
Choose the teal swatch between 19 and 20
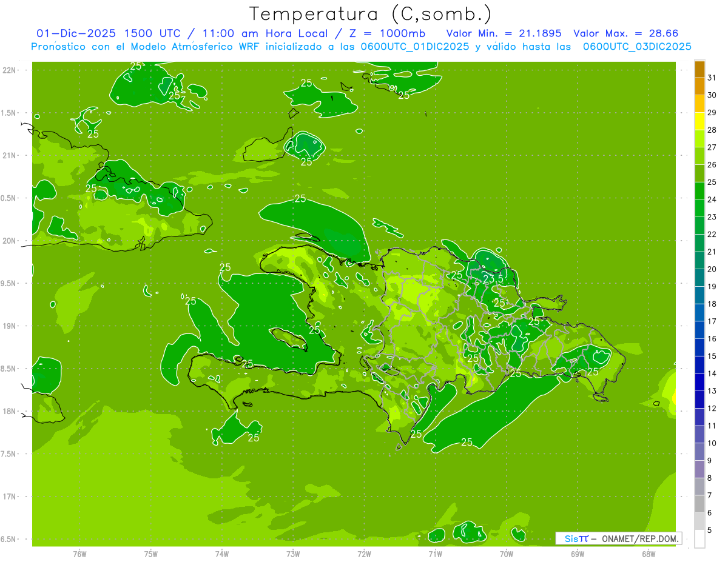[x=699, y=278]
